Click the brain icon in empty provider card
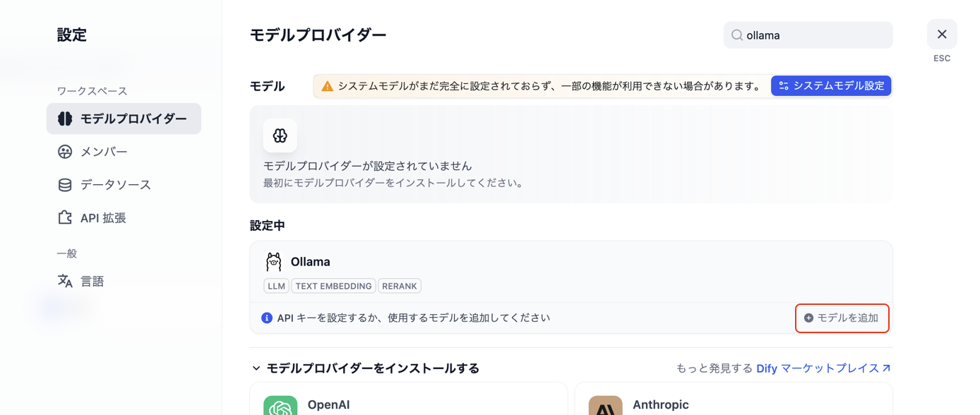980x415 pixels. (280, 136)
